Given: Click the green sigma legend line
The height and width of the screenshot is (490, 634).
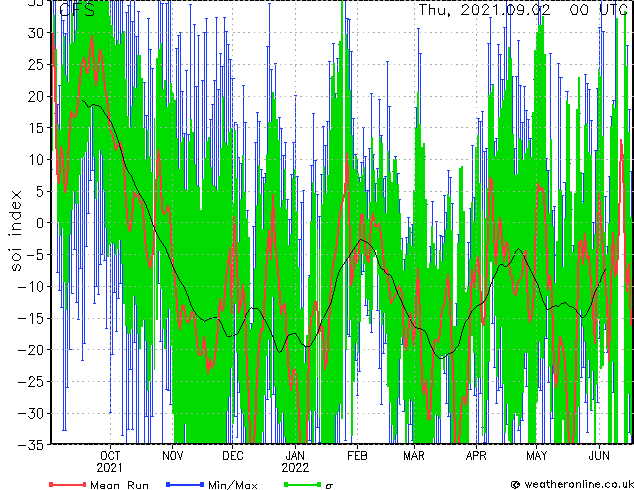Looking at the screenshot, I should tap(302, 484).
